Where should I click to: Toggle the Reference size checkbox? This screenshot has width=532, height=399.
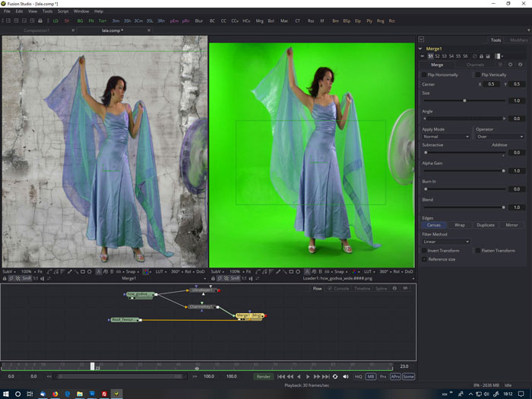[424, 259]
